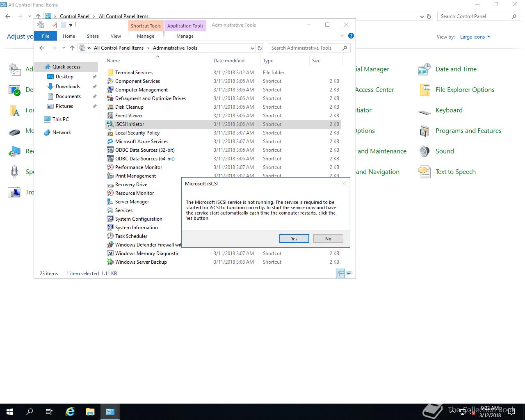This screenshot has height=420, width=525.
Task: Select the Print Management icon
Action: coord(110,176)
